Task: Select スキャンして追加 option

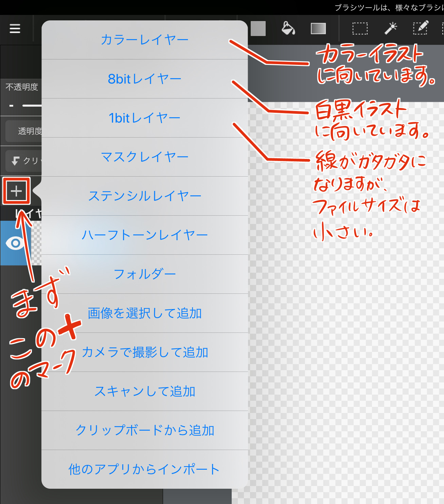Action: [145, 392]
